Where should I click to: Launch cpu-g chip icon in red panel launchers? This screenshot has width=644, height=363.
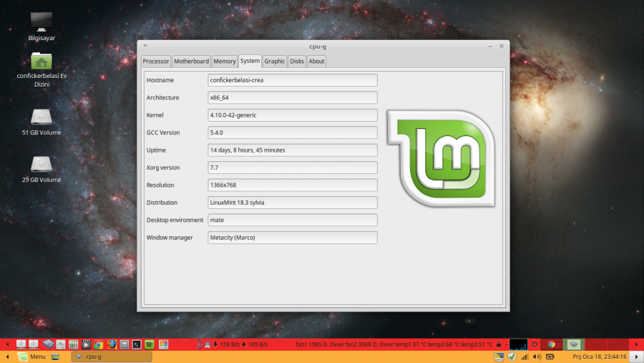click(x=48, y=344)
